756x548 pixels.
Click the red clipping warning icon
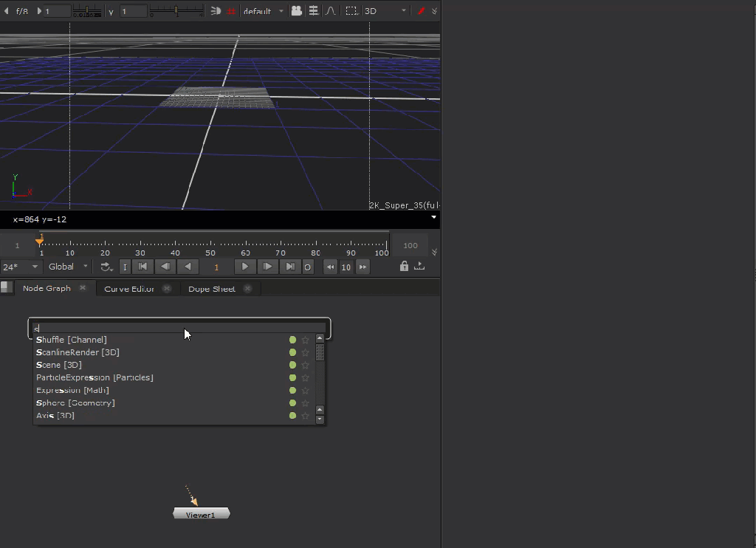coord(231,11)
